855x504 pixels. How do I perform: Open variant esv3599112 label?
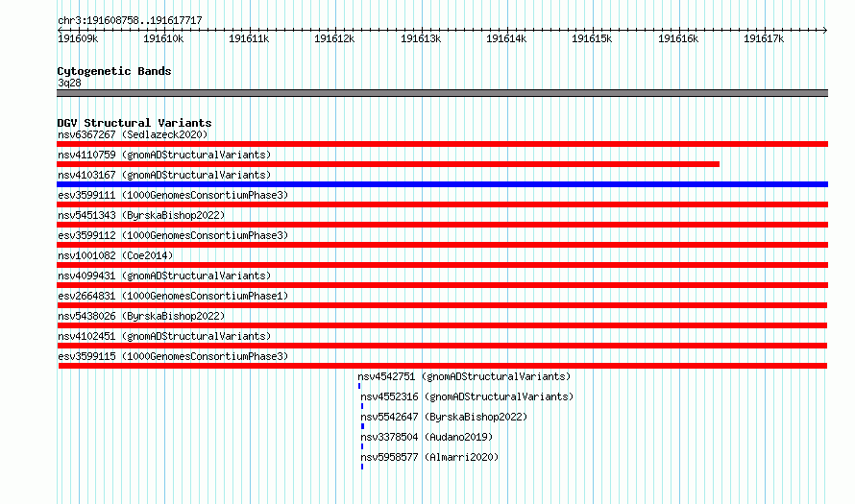(173, 235)
